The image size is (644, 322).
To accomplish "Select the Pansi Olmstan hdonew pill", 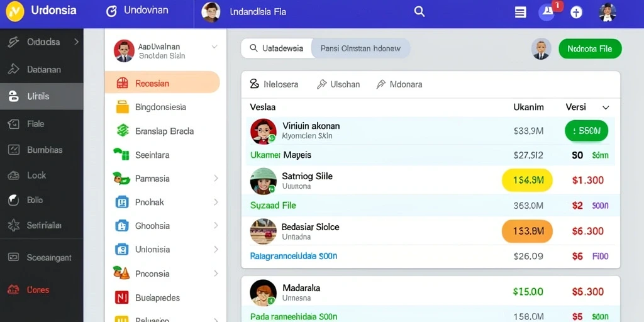I will tap(360, 48).
